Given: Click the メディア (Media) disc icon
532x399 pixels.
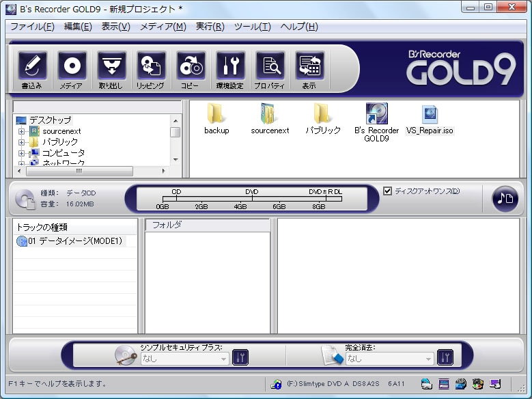Looking at the screenshot, I should 71,67.
